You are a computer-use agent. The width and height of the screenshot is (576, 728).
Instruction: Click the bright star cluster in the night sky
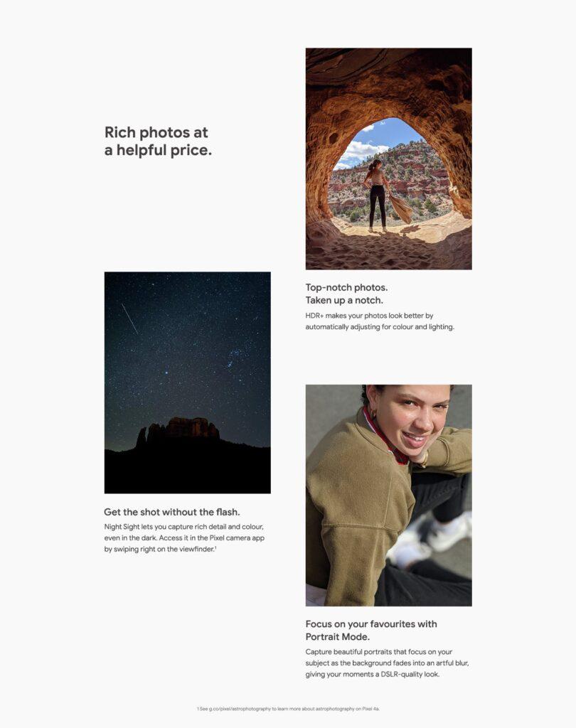pyautogui.click(x=235, y=357)
